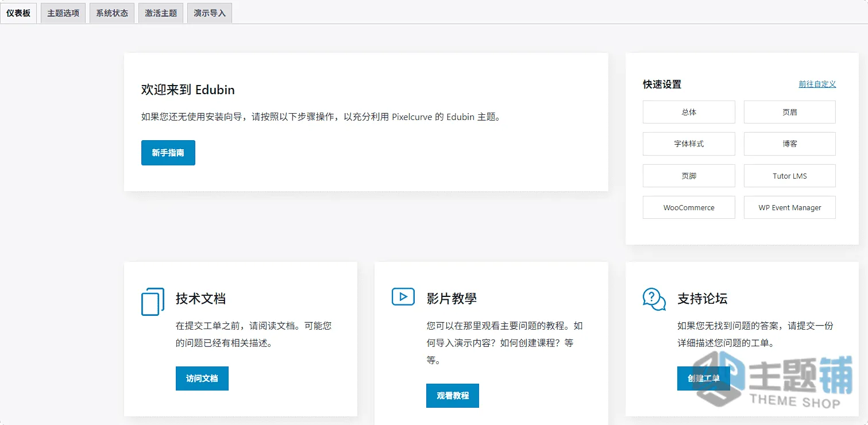Click the 快速设置 heading

(x=662, y=84)
